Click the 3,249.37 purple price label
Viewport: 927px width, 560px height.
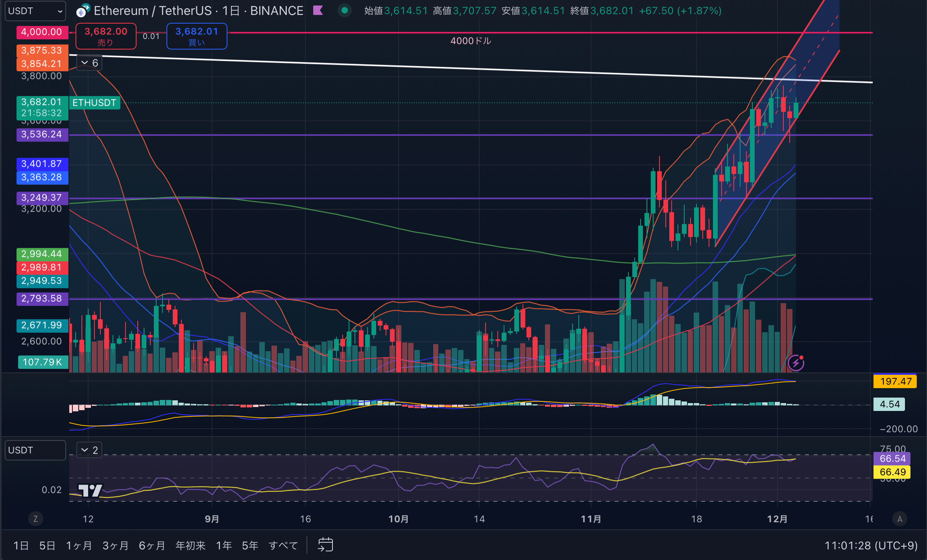point(42,198)
